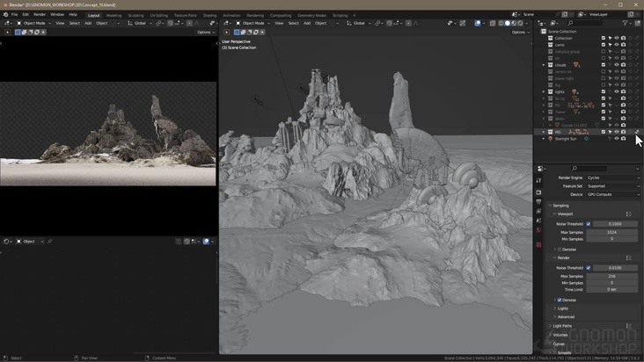Switch to the Geometry Nodes workspace tab
This screenshot has width=644, height=362.
(x=311, y=16)
